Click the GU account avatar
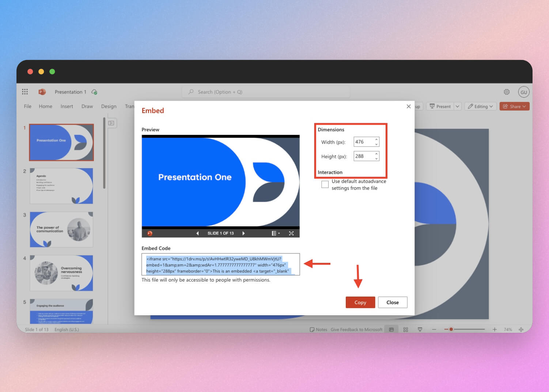This screenshot has width=549, height=392. 523,92
